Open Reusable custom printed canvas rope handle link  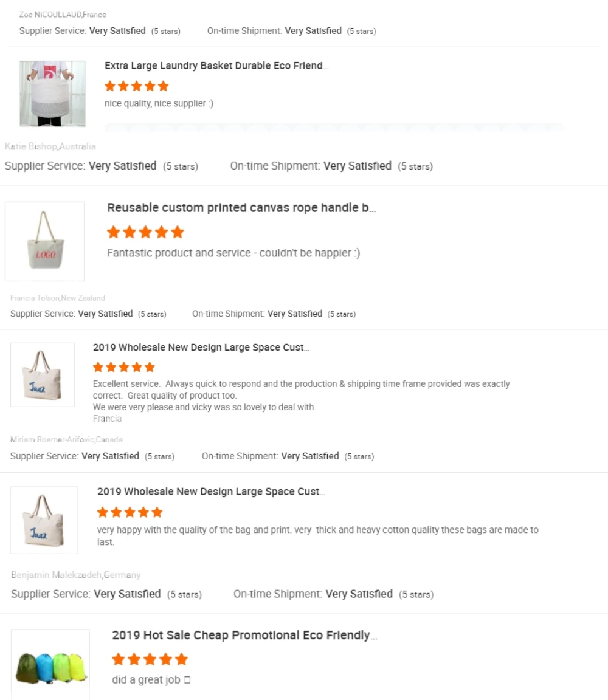coord(241,208)
